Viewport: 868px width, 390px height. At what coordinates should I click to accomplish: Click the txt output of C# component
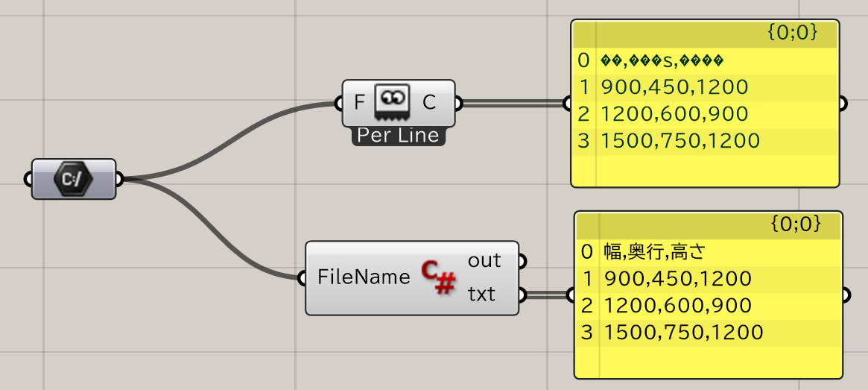point(481,295)
